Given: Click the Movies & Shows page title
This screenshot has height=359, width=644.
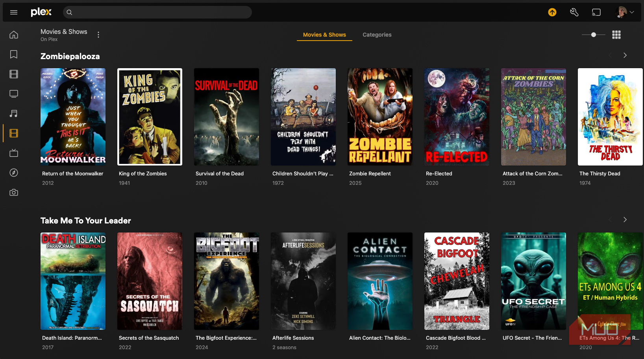Looking at the screenshot, I should tap(64, 32).
